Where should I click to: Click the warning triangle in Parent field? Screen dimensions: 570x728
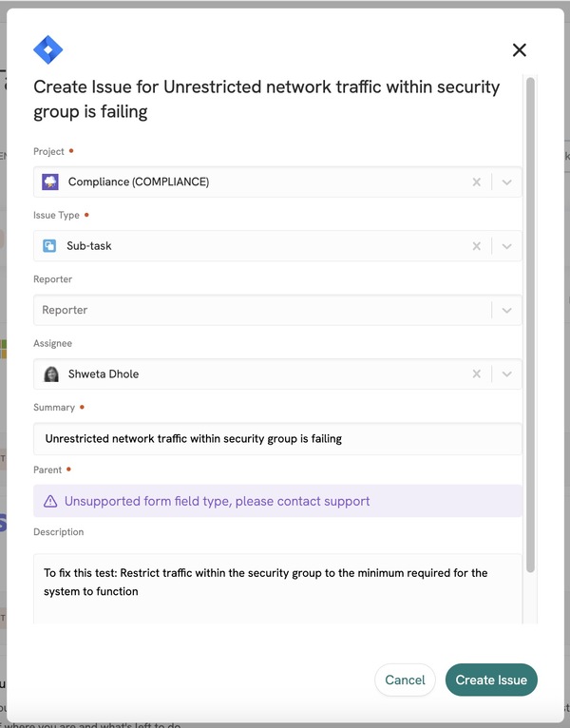pos(50,502)
